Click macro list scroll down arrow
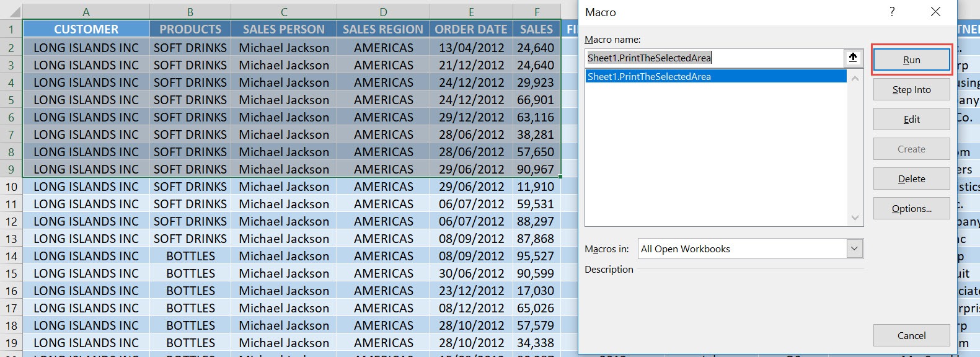Viewport: 980px width, 357px height. (855, 218)
